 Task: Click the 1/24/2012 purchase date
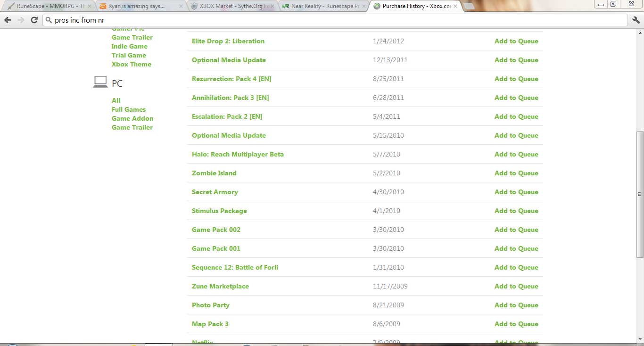(388, 41)
